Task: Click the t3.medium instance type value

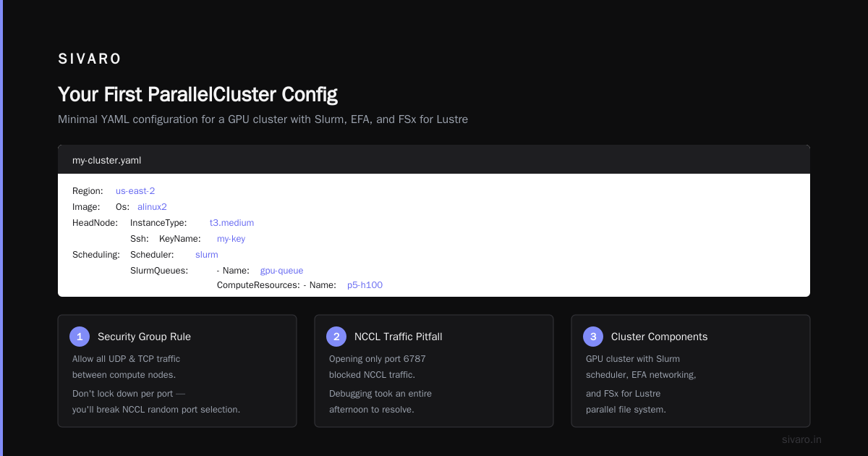Action: click(231, 223)
